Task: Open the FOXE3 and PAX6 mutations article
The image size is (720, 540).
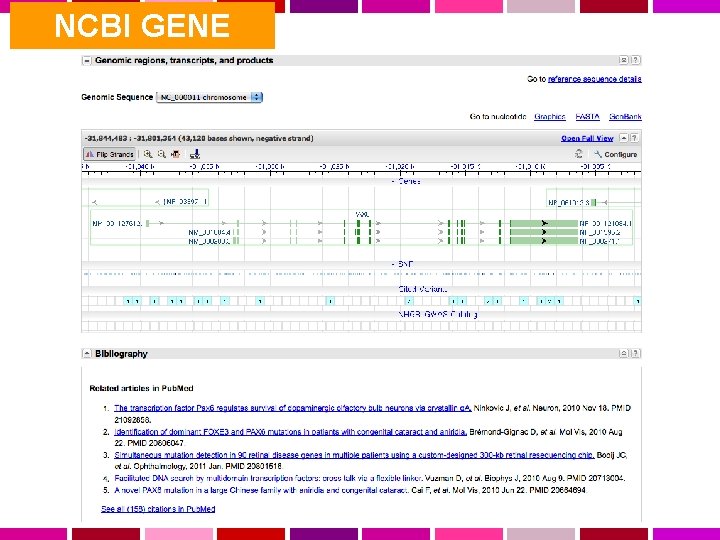Action: pos(291,432)
